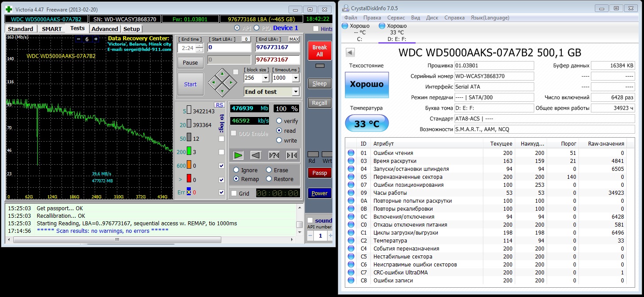This screenshot has width=644, height=297.
Task: Click the Power button
Action: [x=319, y=193]
